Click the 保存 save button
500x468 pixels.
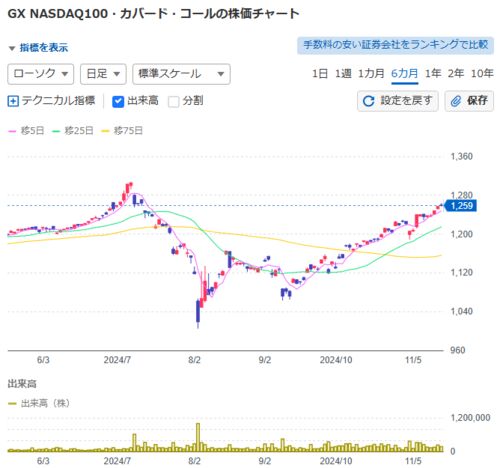[469, 101]
